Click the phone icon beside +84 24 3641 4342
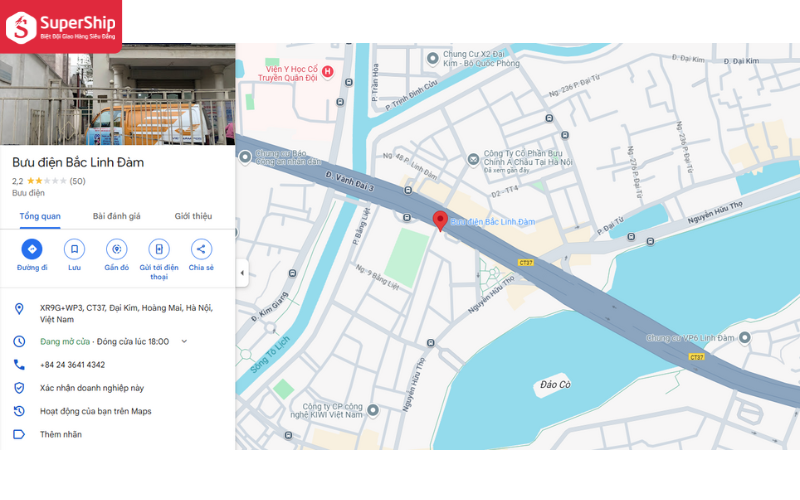This screenshot has height=500, width=800. click(19, 364)
